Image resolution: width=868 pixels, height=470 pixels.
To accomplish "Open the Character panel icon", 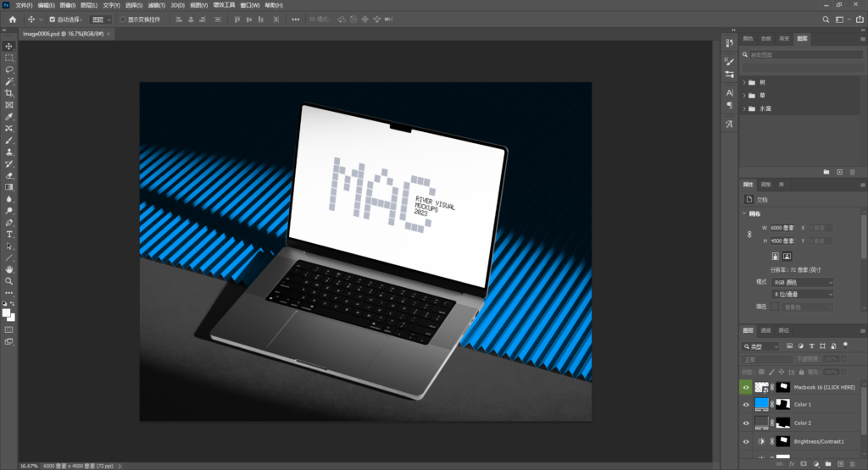I will (x=729, y=93).
